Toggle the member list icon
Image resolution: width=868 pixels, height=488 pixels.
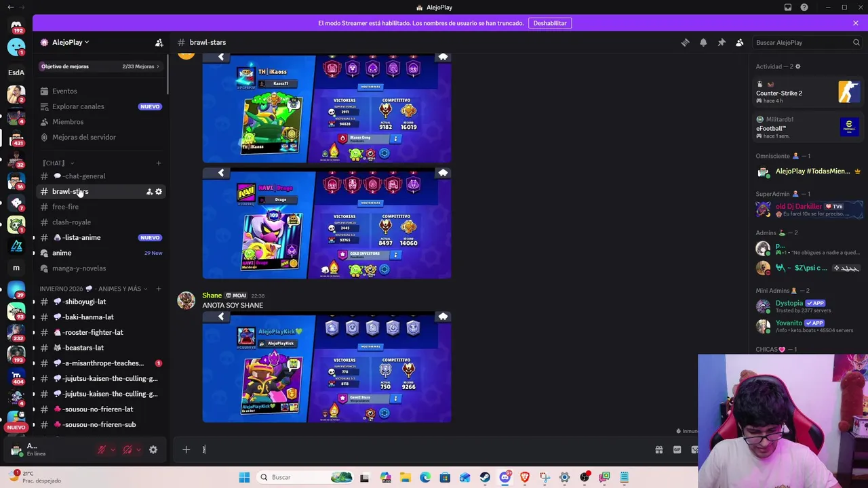click(740, 42)
